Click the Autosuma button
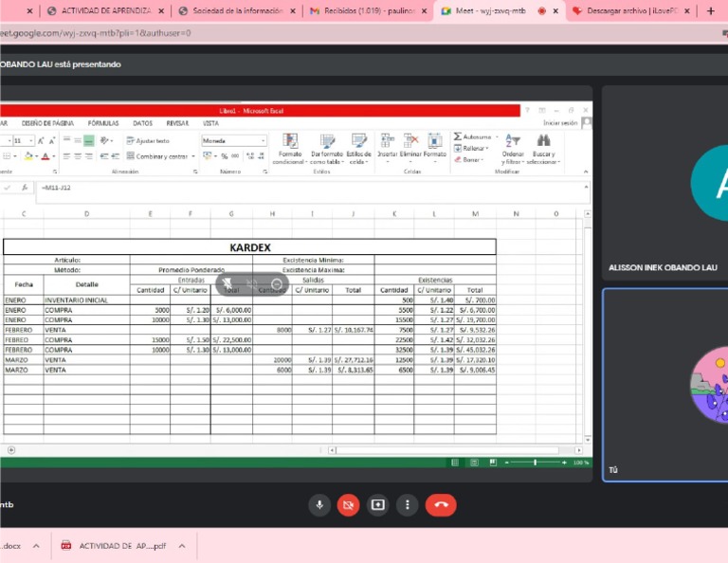 [x=473, y=136]
